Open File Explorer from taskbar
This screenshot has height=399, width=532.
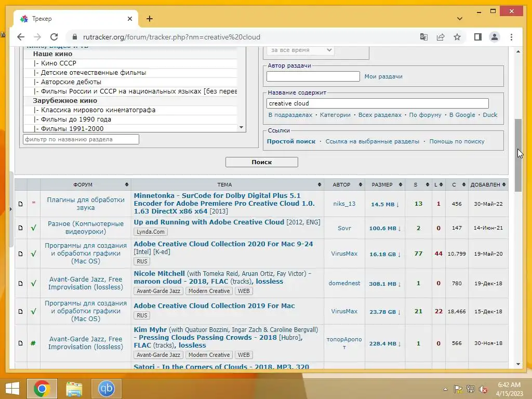coord(74,389)
